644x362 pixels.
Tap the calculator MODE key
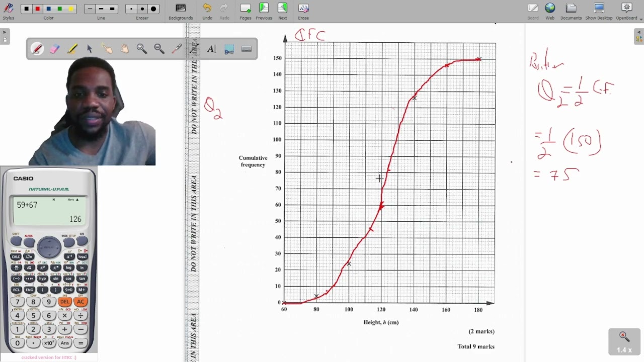[x=69, y=242]
